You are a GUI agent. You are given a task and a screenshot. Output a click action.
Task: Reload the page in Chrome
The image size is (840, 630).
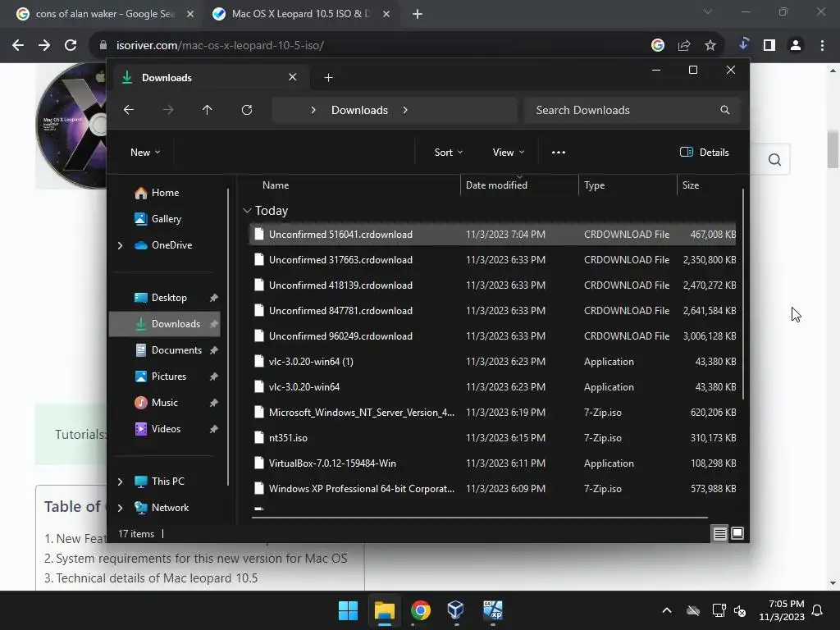click(x=71, y=46)
